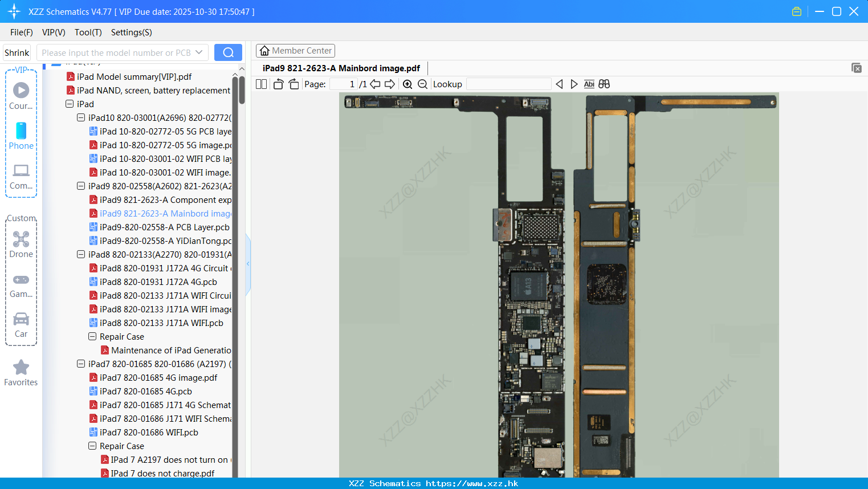Zoom in on the PDF
The height and width of the screenshot is (489, 868).
point(407,84)
